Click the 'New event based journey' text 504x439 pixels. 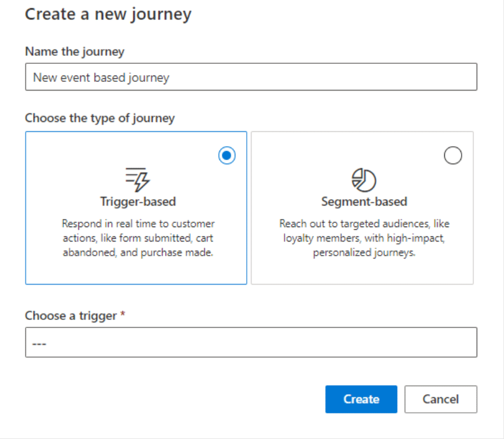(x=101, y=77)
